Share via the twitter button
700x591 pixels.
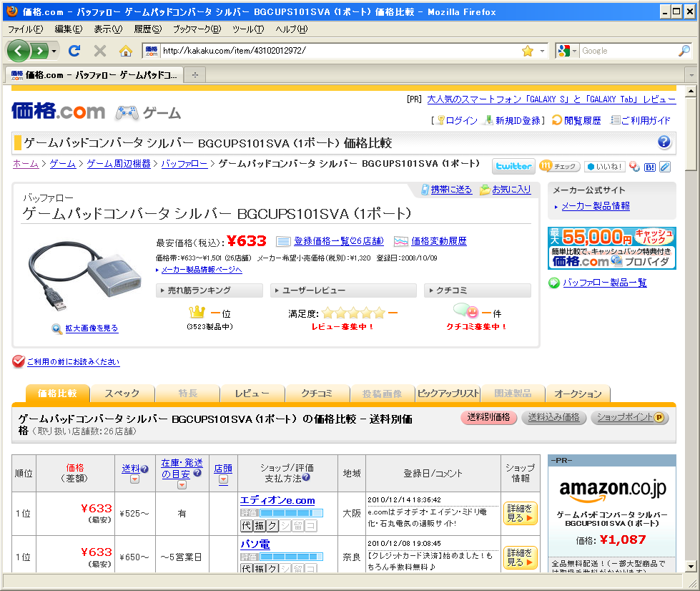[513, 166]
